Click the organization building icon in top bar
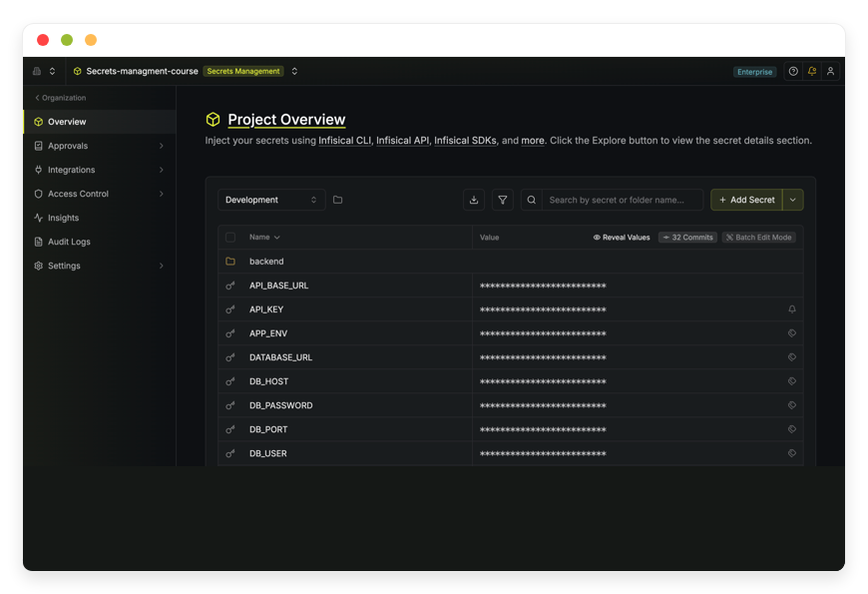The image size is (868, 594). 37,71
